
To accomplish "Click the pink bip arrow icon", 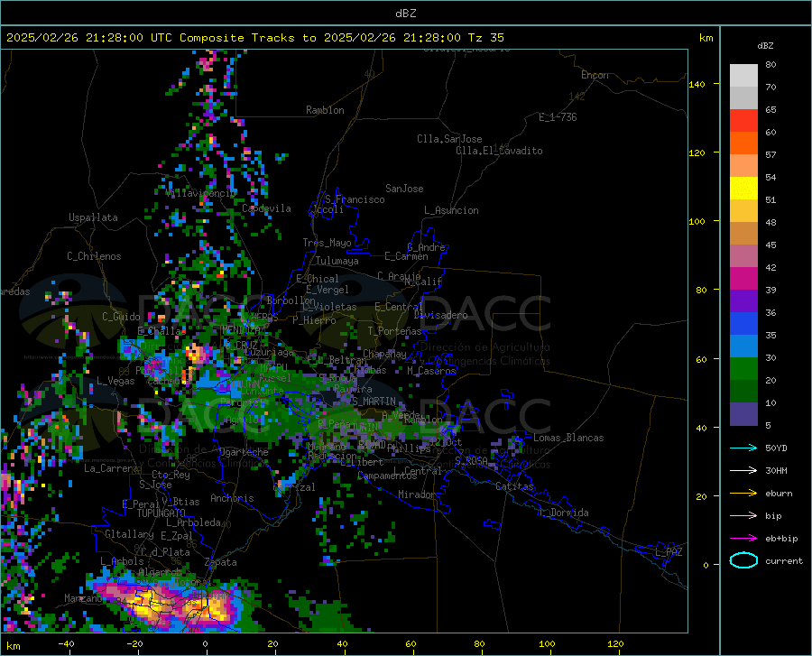I will point(743,516).
